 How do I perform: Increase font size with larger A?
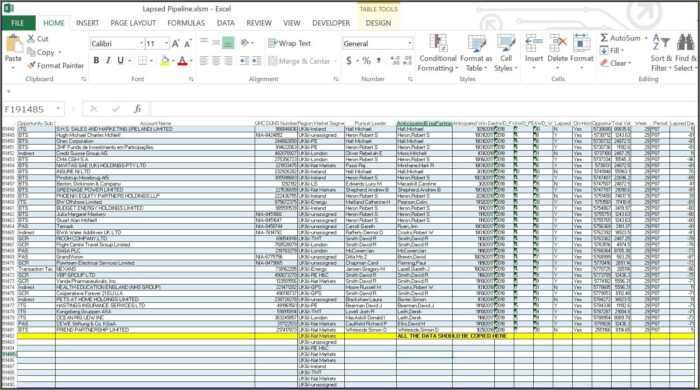pyautogui.click(x=175, y=43)
